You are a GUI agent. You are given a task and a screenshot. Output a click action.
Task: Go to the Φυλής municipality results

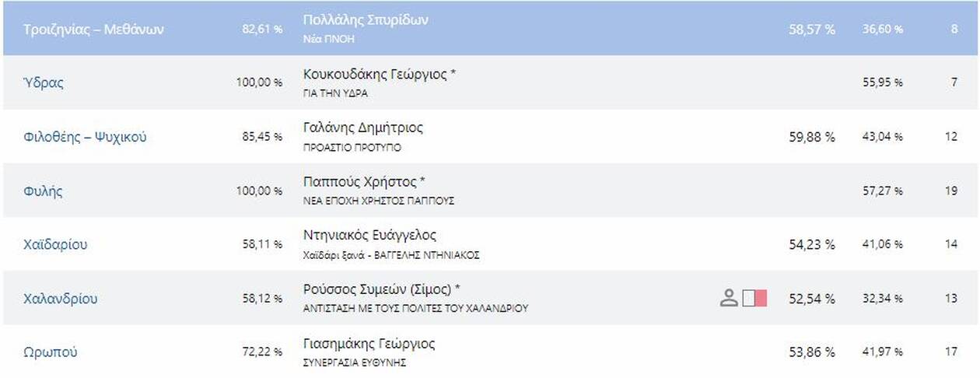coord(43,191)
